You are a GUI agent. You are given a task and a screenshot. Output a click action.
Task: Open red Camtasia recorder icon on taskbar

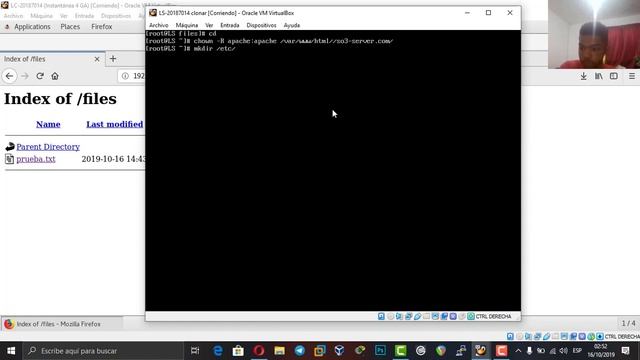[501, 351]
